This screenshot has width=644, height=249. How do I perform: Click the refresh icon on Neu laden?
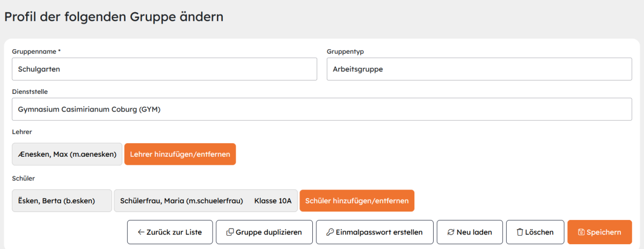click(x=450, y=232)
